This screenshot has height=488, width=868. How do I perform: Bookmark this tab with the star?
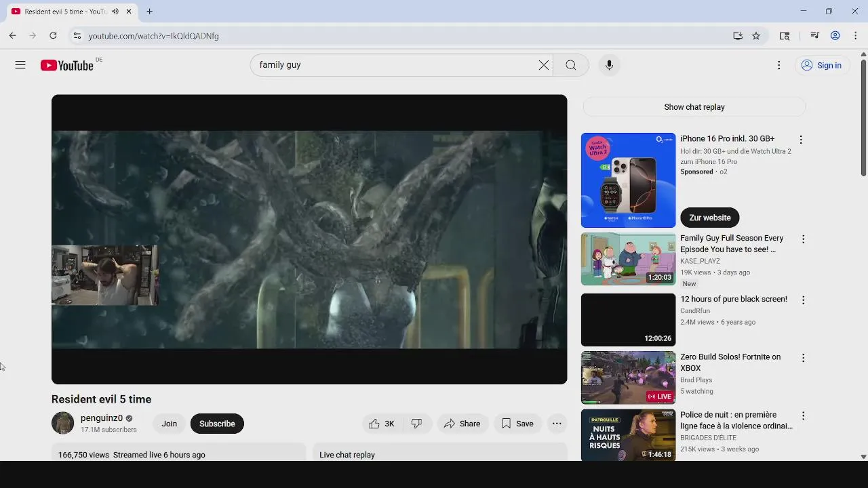(x=756, y=36)
